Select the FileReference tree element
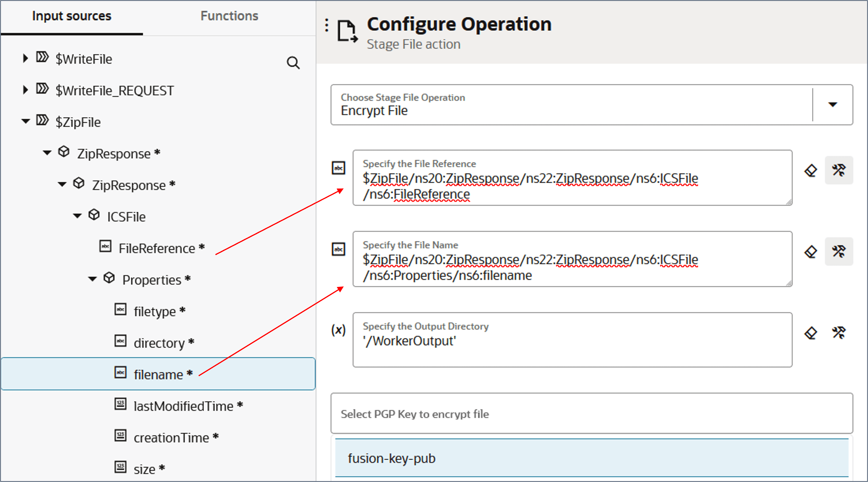This screenshot has height=482, width=868. [x=157, y=248]
